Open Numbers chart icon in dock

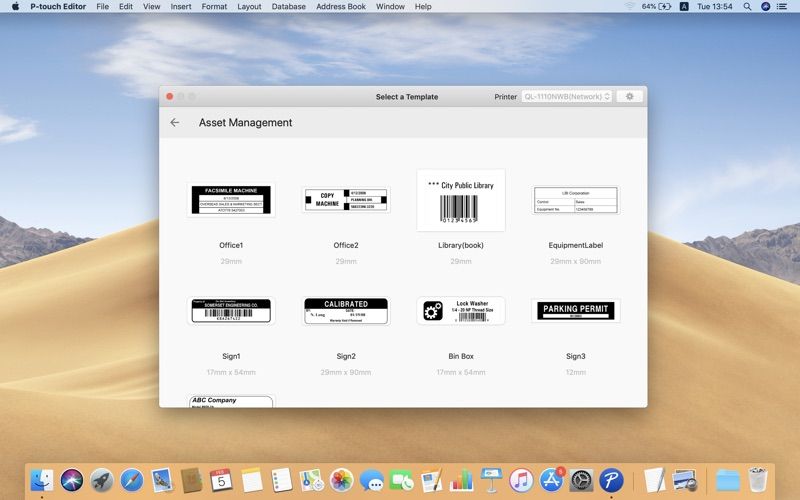pyautogui.click(x=461, y=480)
